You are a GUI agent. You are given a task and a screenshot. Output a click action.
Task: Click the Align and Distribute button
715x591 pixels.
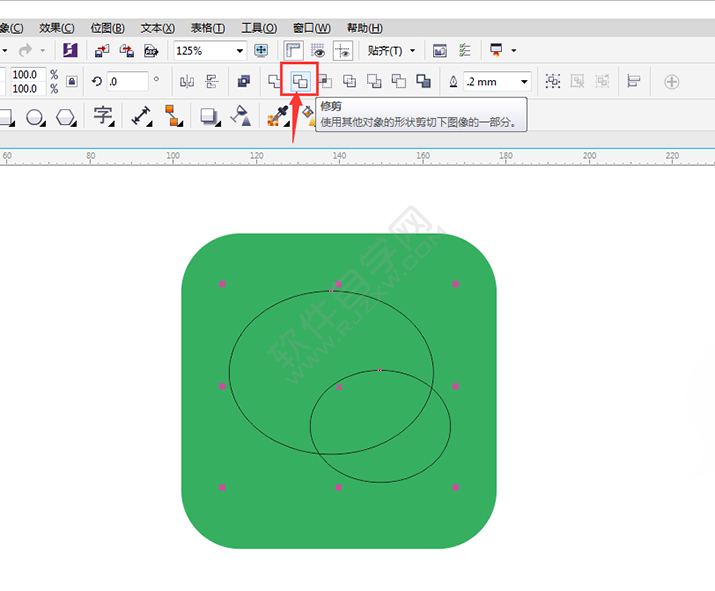pos(632,82)
